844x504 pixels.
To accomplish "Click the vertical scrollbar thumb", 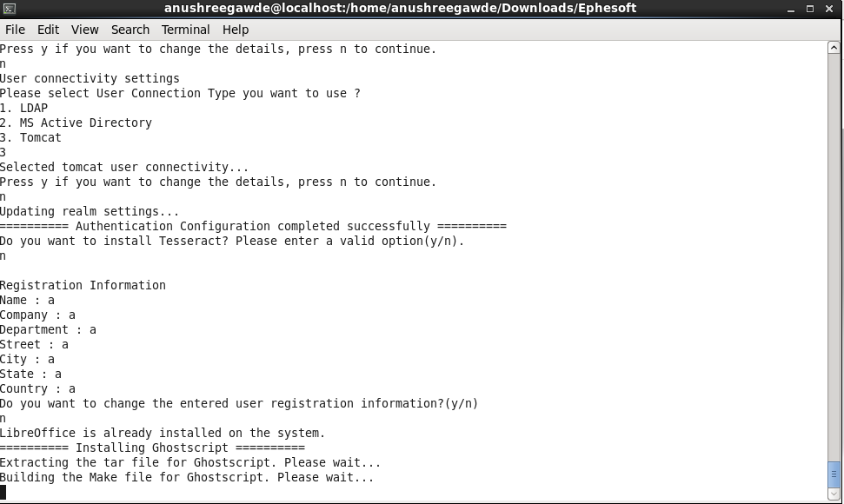I will pos(834,474).
